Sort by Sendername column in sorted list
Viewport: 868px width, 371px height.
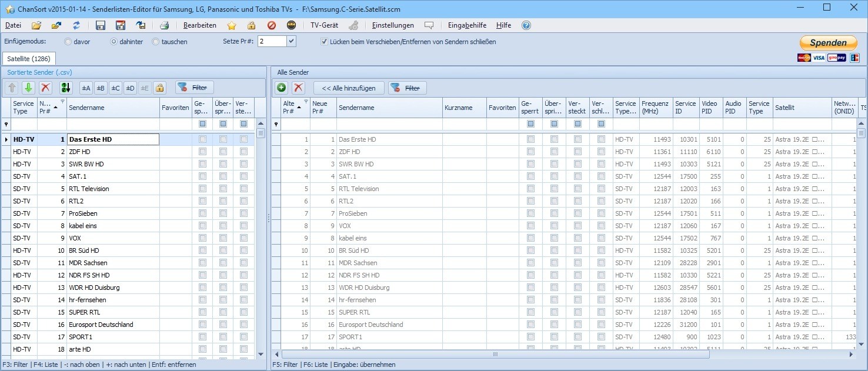(113, 108)
